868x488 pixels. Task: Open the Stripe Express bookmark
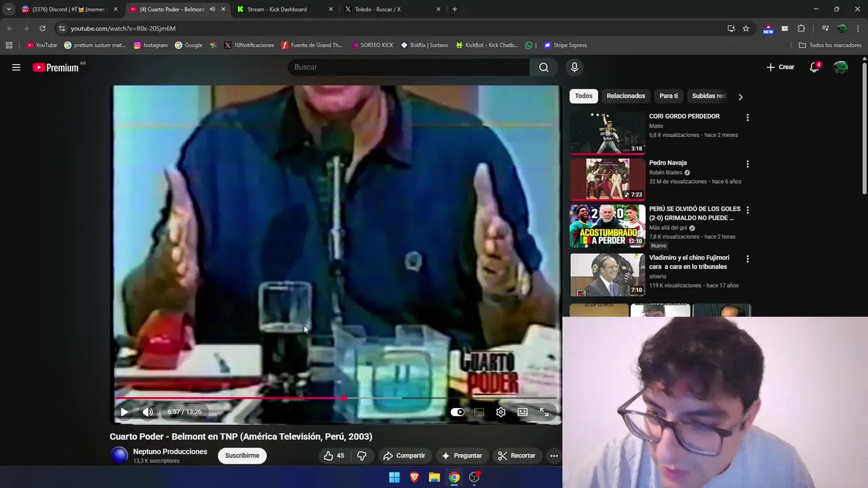click(x=565, y=45)
